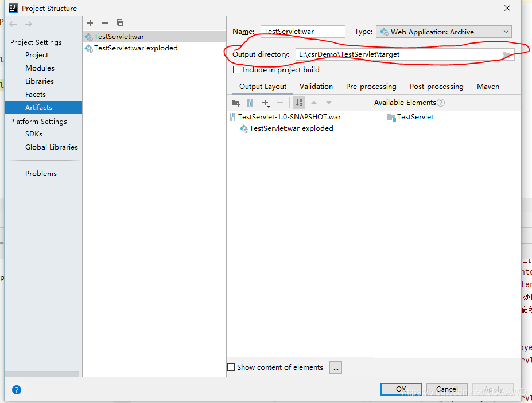This screenshot has width=532, height=403.
Task: Select the TestServlet:war artifact row
Action: [154, 37]
